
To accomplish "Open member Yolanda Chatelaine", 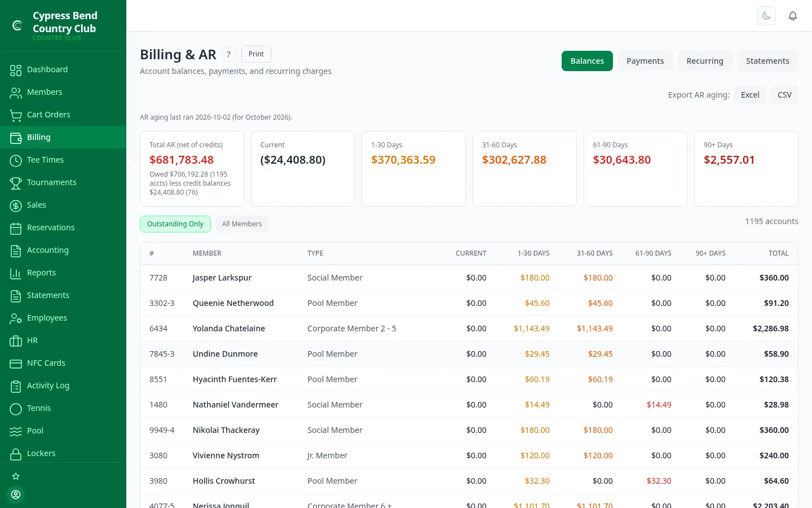I will tap(229, 329).
